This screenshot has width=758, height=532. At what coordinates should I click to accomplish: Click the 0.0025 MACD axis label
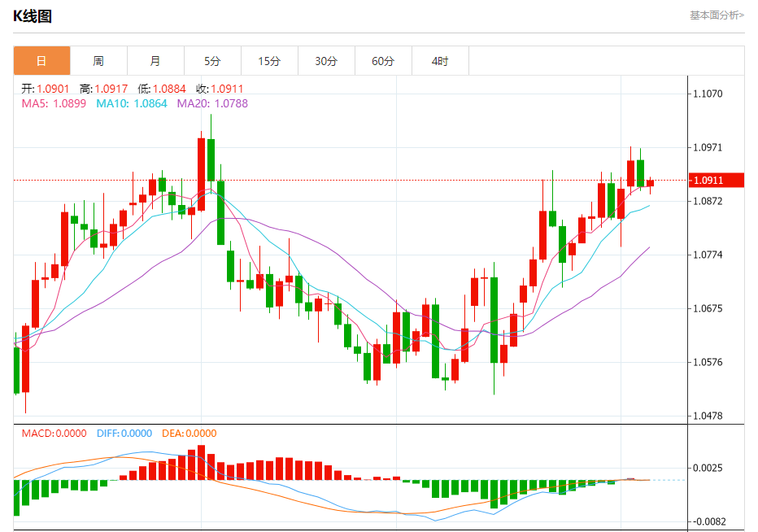[x=708, y=469]
